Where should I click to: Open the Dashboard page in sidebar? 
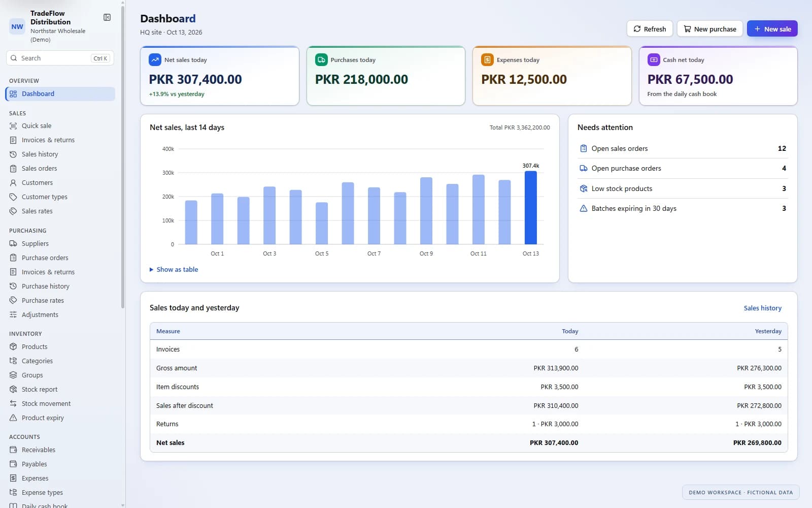60,94
